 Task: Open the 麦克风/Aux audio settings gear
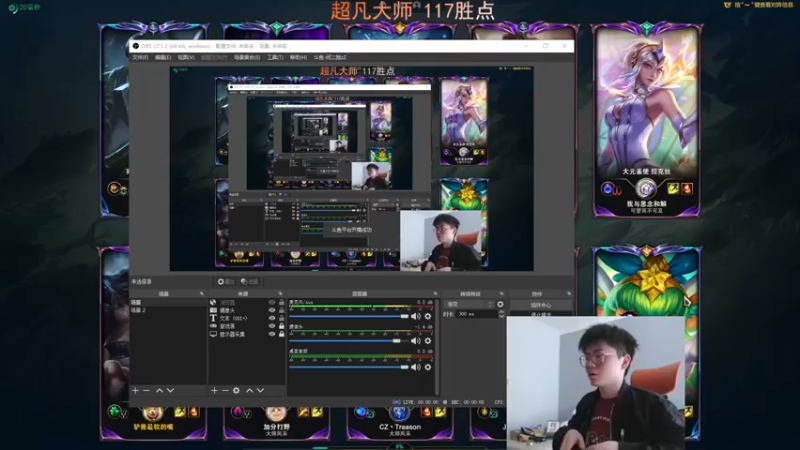[428, 316]
